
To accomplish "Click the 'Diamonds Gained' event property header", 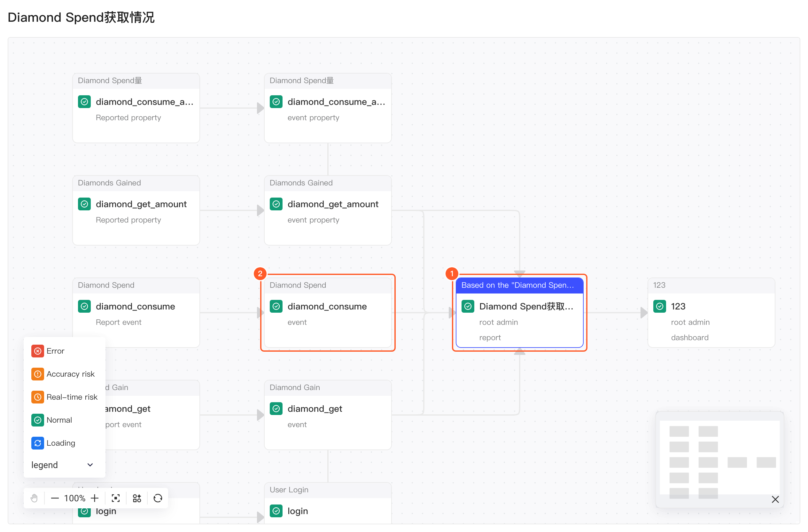I will click(328, 183).
